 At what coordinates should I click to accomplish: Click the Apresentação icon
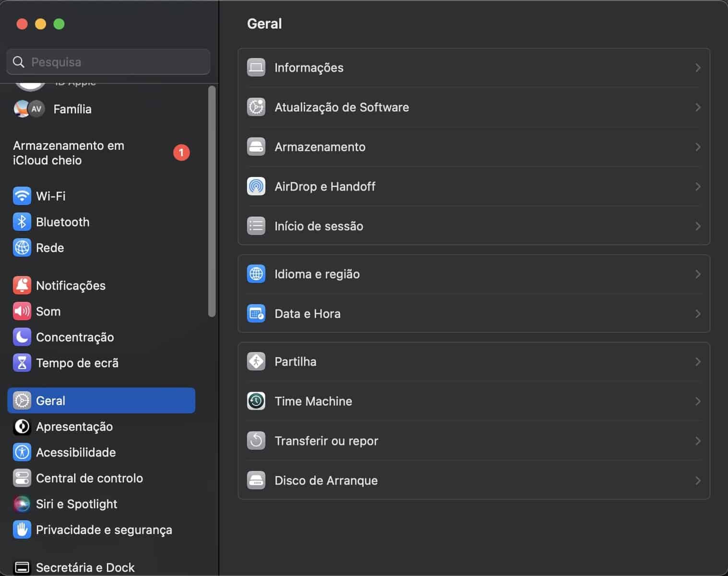pyautogui.click(x=22, y=426)
